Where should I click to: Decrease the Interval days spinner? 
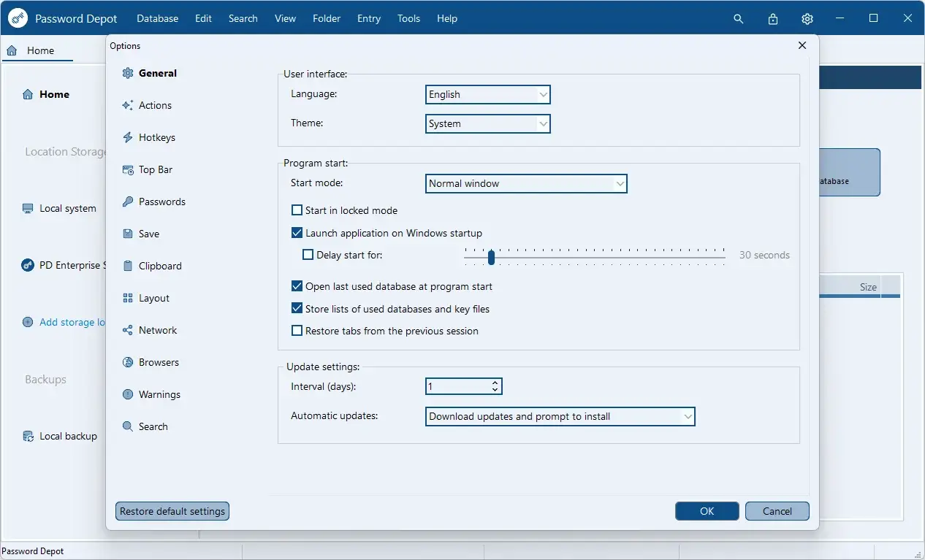[495, 390]
